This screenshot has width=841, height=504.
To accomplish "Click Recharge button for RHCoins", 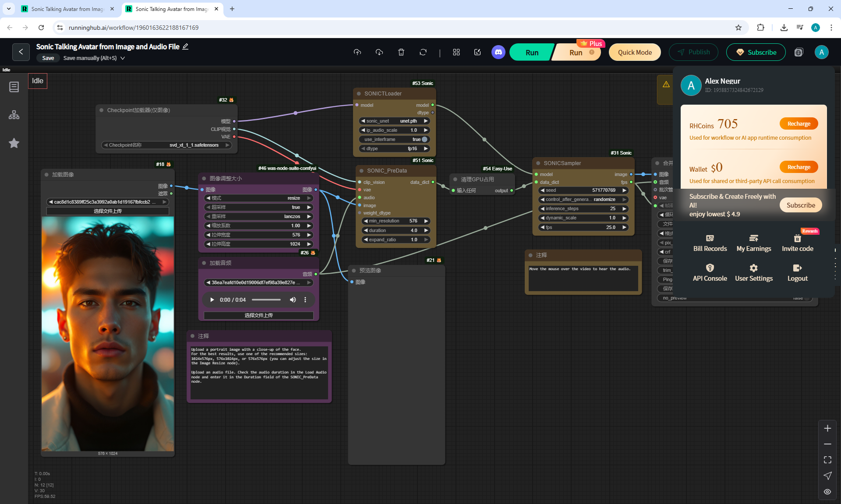I will 799,123.
